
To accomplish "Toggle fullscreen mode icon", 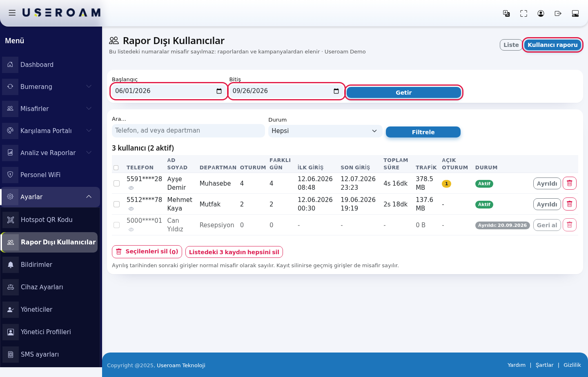I will pyautogui.click(x=523, y=13).
